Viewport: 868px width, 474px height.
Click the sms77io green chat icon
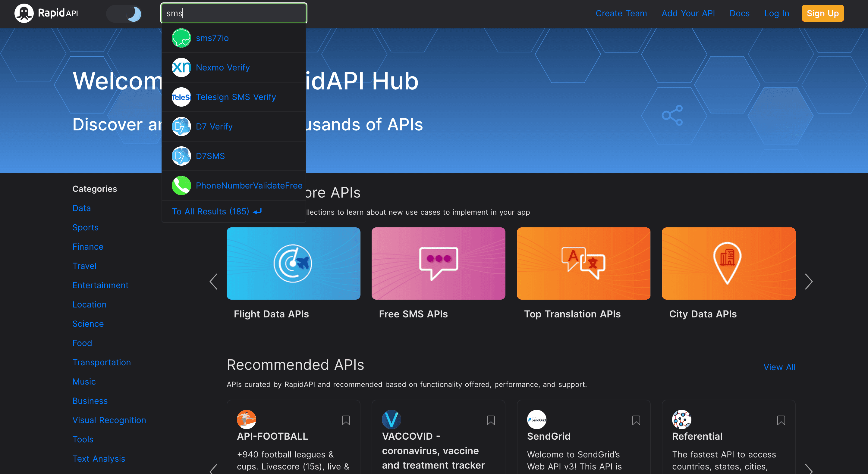181,38
